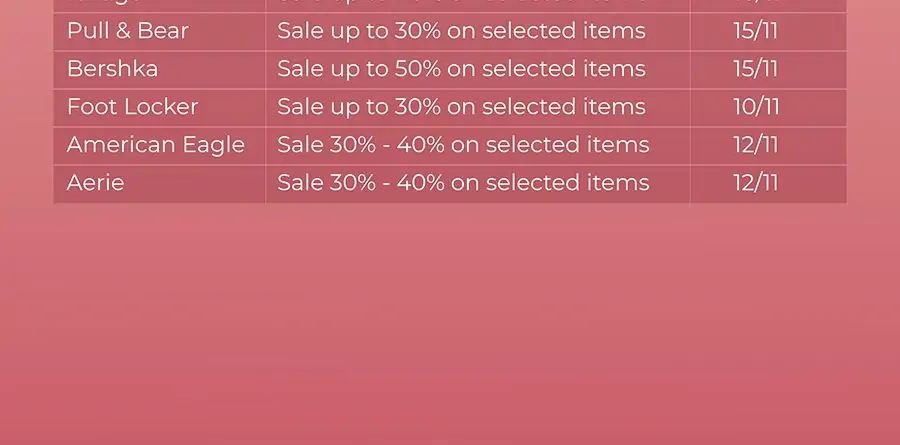Click '40%' in American Eagle's offer text

tap(421, 145)
